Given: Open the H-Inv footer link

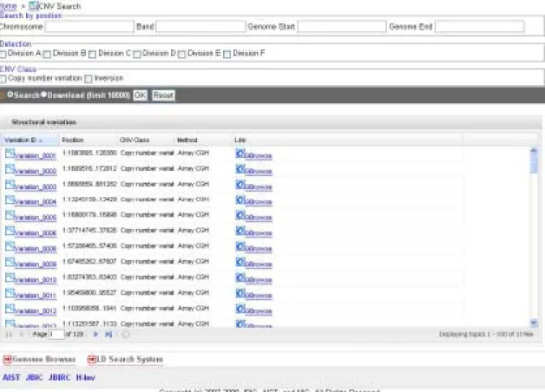Looking at the screenshot, I should pyautogui.click(x=86, y=377).
